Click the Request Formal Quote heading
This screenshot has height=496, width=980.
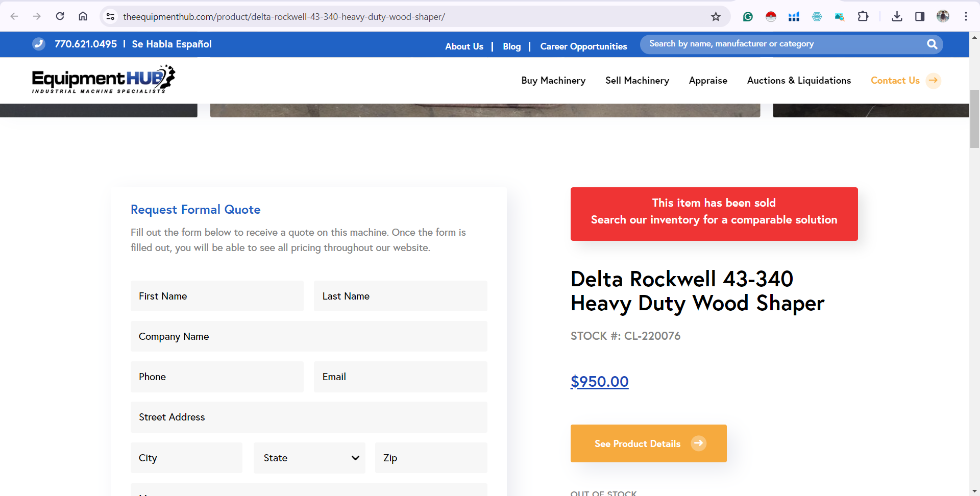pos(195,210)
